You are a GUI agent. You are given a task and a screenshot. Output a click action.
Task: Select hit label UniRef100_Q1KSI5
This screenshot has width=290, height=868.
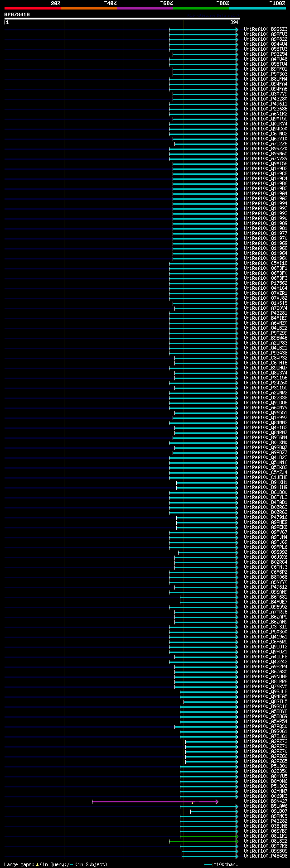point(266,303)
